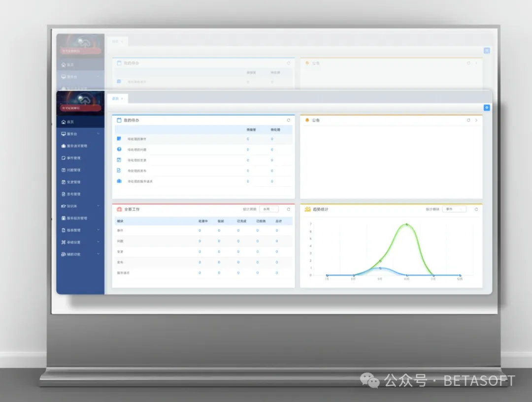Close the 首页 tab with its x

point(122,98)
